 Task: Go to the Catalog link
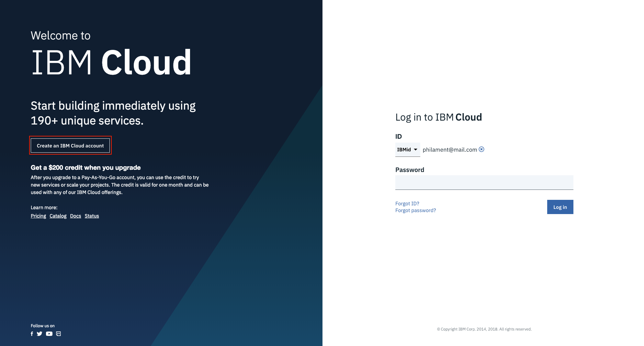(x=58, y=216)
